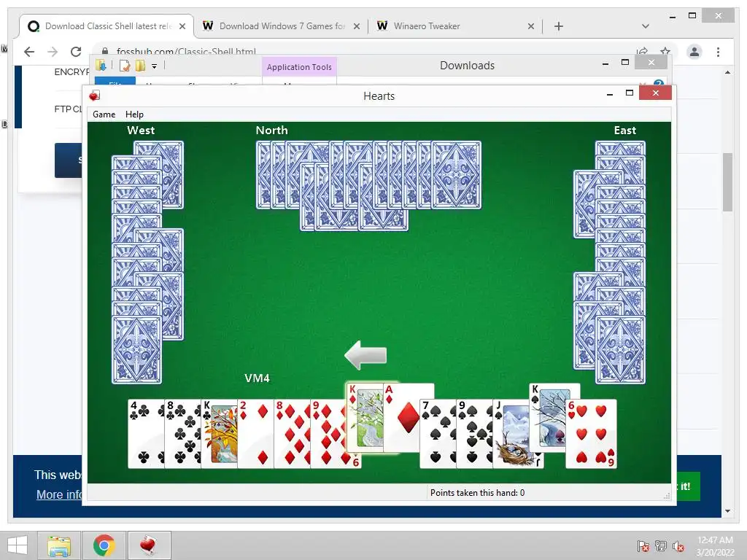747x560 pixels.
Task: Select the 9 of diamonds card
Action: 329,434
